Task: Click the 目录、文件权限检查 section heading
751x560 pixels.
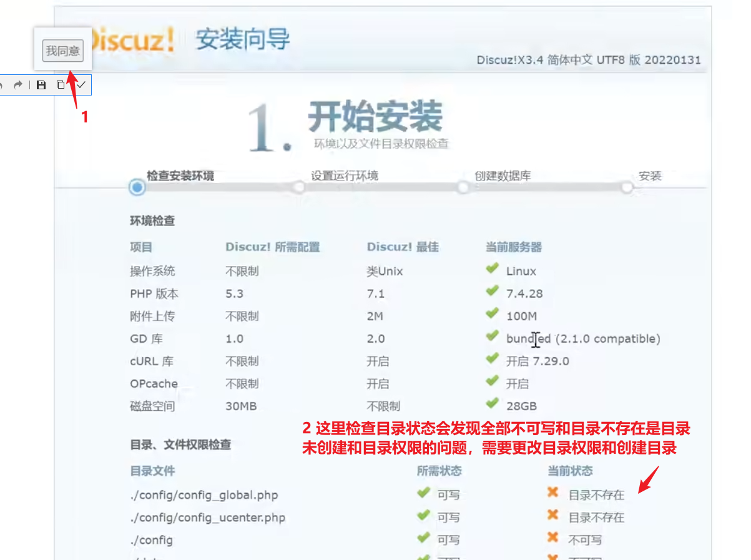Action: [180, 445]
